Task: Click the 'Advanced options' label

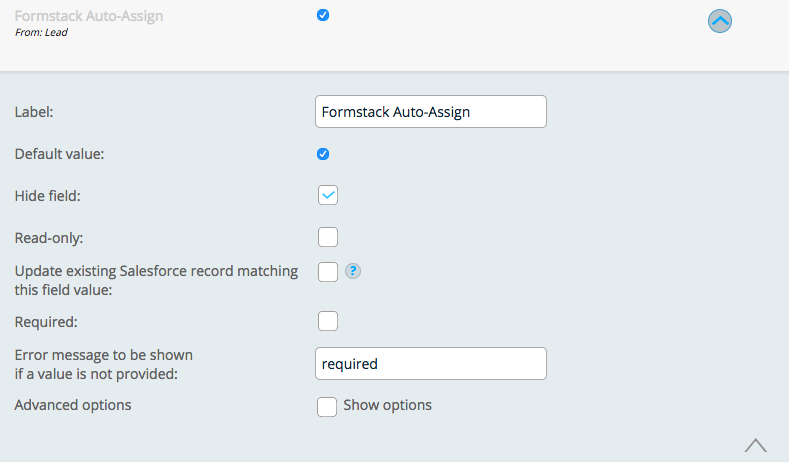Action: (73, 405)
